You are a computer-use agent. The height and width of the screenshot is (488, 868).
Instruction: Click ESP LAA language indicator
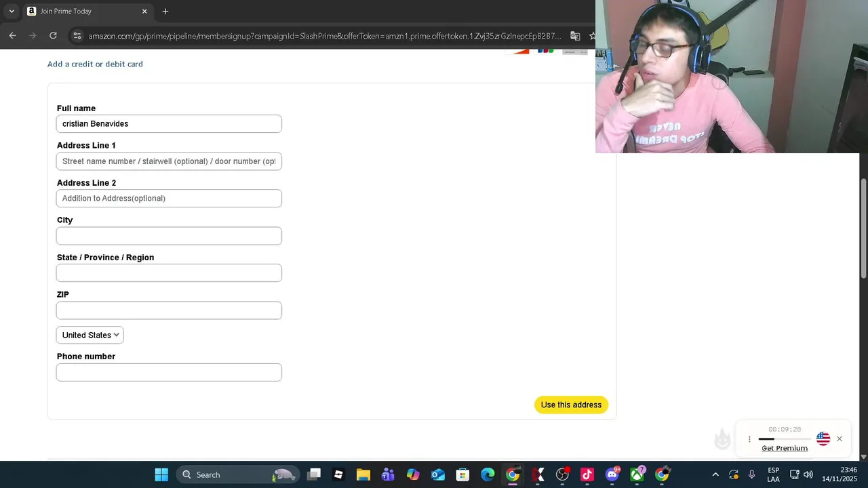[773, 474]
